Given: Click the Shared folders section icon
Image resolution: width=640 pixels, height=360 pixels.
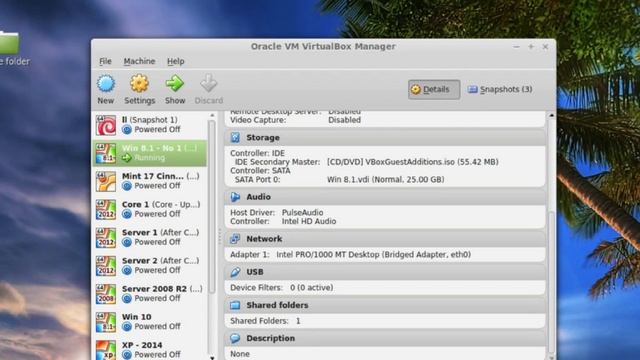Looking at the screenshot, I should (235, 305).
